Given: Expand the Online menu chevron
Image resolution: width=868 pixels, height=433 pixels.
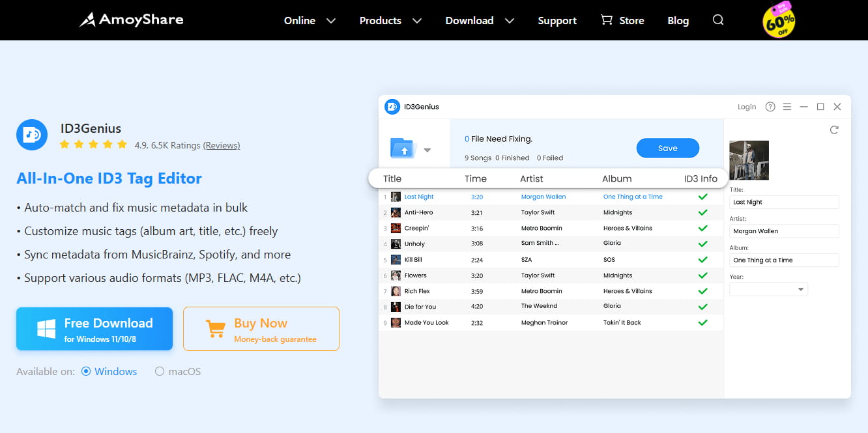Looking at the screenshot, I should click(x=331, y=21).
